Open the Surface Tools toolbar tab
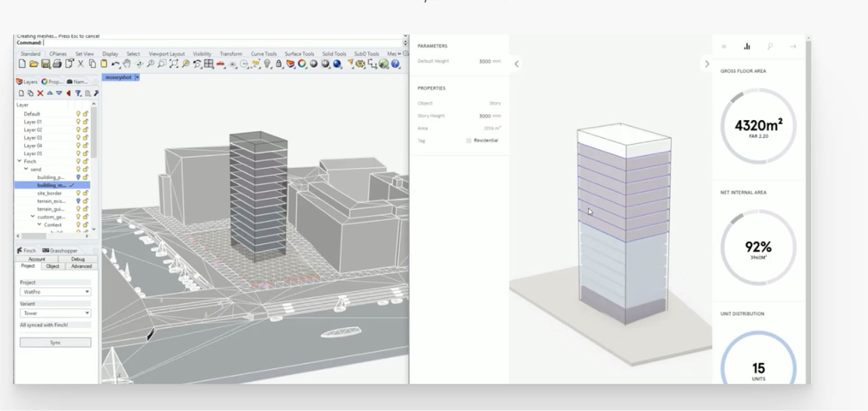 pos(299,54)
